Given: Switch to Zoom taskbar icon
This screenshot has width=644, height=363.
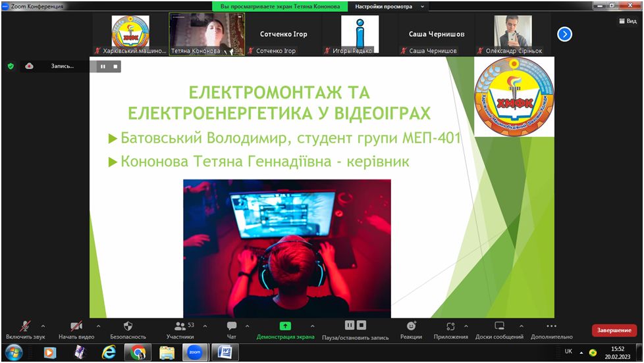Looking at the screenshot, I should (195, 352).
